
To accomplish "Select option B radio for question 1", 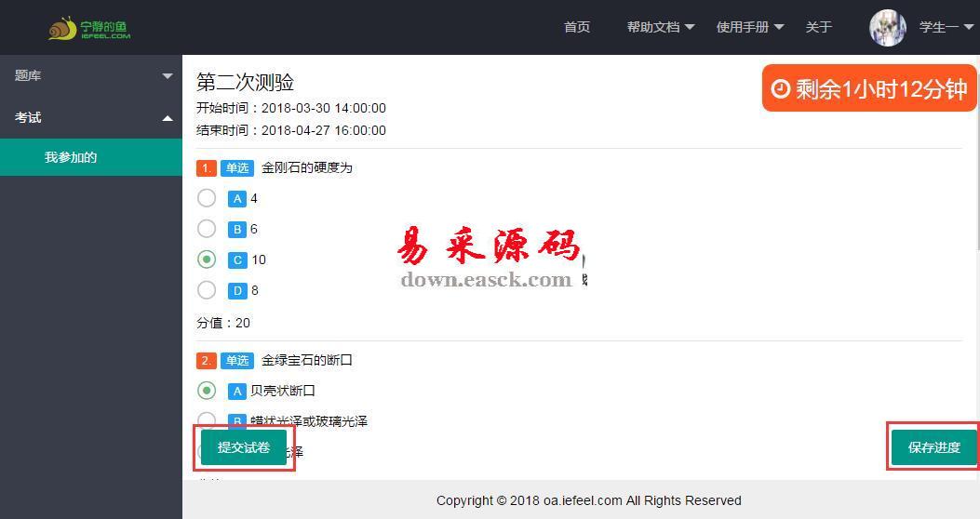I will tap(207, 229).
